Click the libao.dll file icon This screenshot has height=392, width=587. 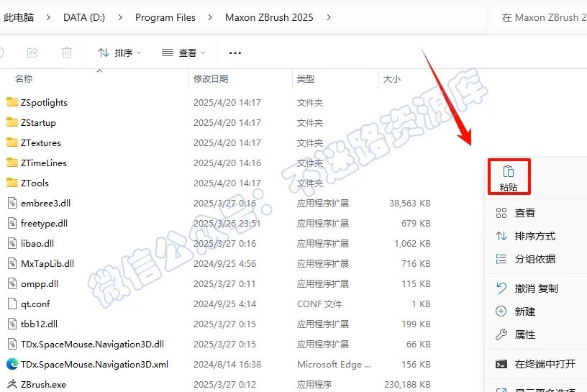(12, 243)
